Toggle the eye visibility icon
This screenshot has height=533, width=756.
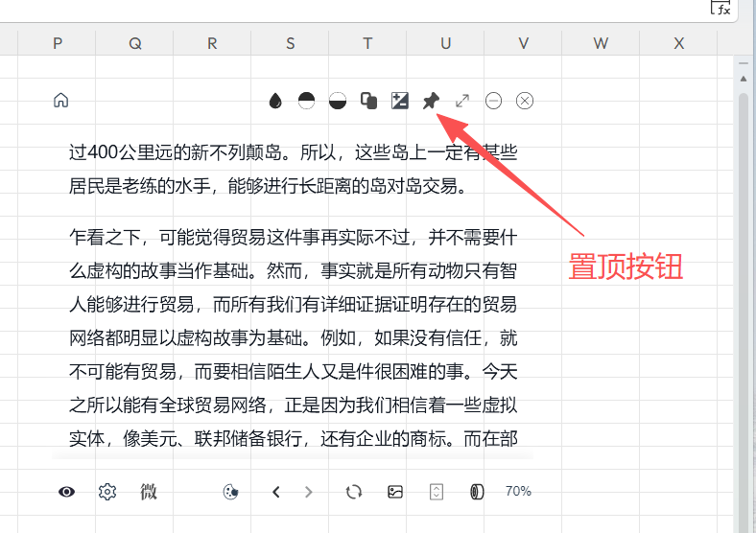(x=66, y=492)
